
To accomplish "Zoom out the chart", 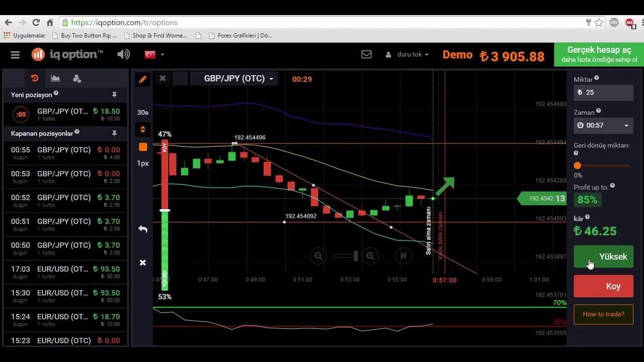I will [318, 256].
